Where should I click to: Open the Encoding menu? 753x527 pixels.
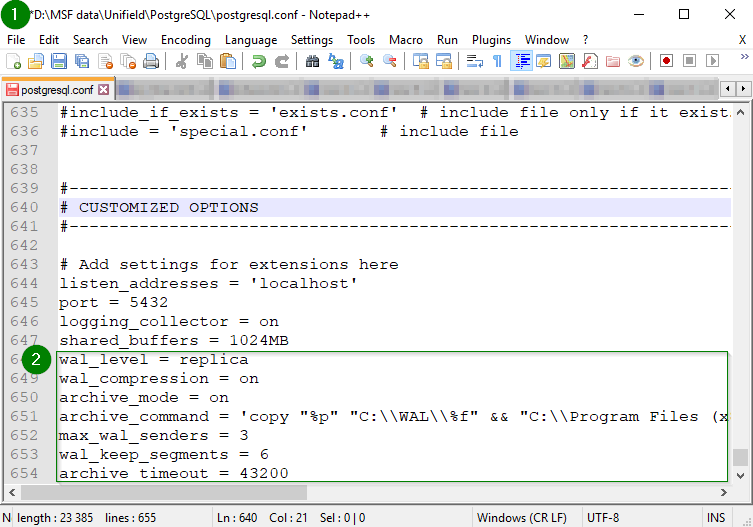[186, 40]
